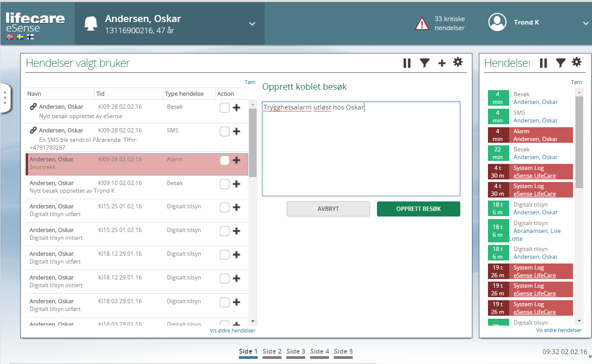Tick checkbox on the Snortrekk alarm row
Viewport: 592px width, 364px height.
click(225, 160)
